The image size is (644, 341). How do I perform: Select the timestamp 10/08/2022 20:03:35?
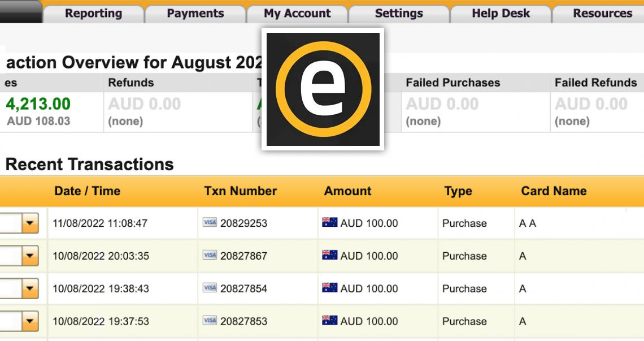coord(101,256)
